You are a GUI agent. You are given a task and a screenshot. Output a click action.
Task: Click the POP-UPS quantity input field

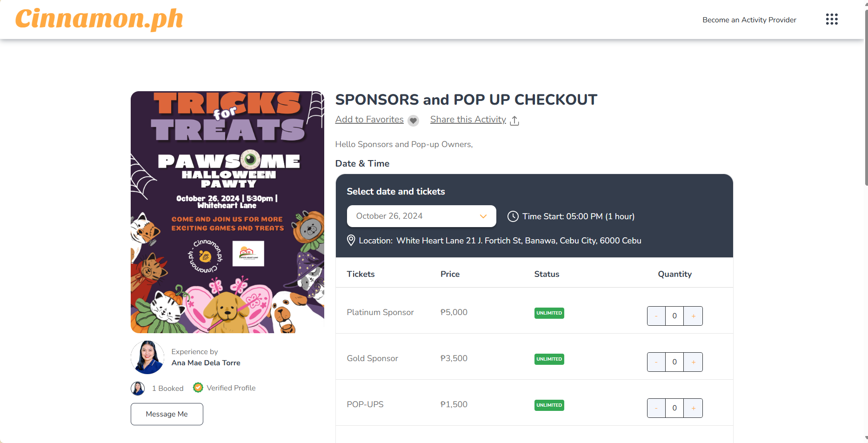point(674,408)
